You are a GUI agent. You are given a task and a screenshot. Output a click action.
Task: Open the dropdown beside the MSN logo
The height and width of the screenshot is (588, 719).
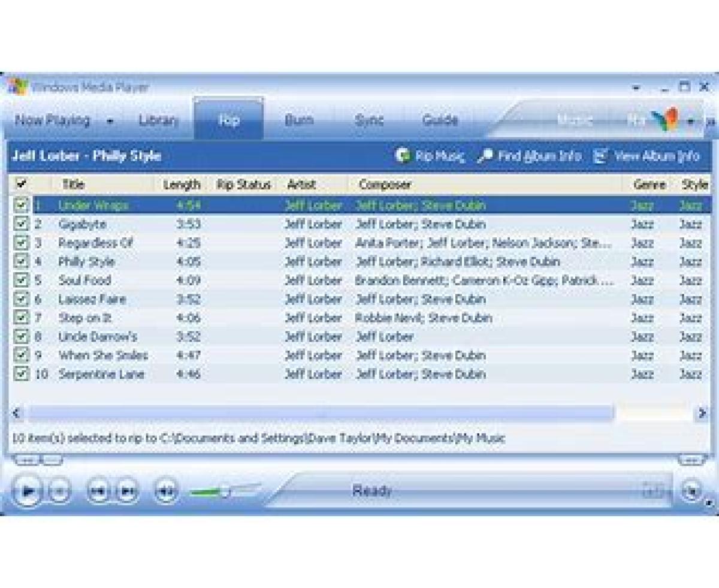click(x=690, y=121)
